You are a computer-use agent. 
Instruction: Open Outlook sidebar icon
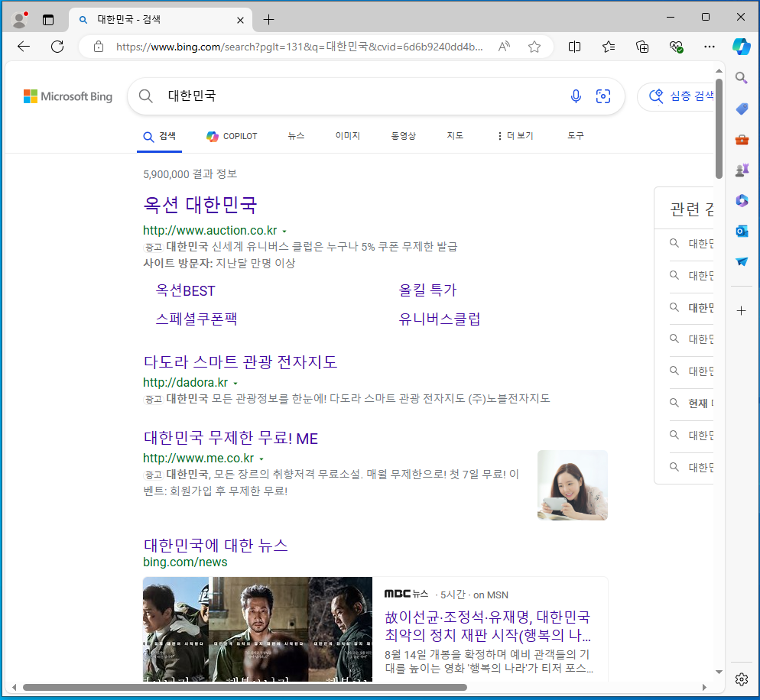(x=742, y=231)
